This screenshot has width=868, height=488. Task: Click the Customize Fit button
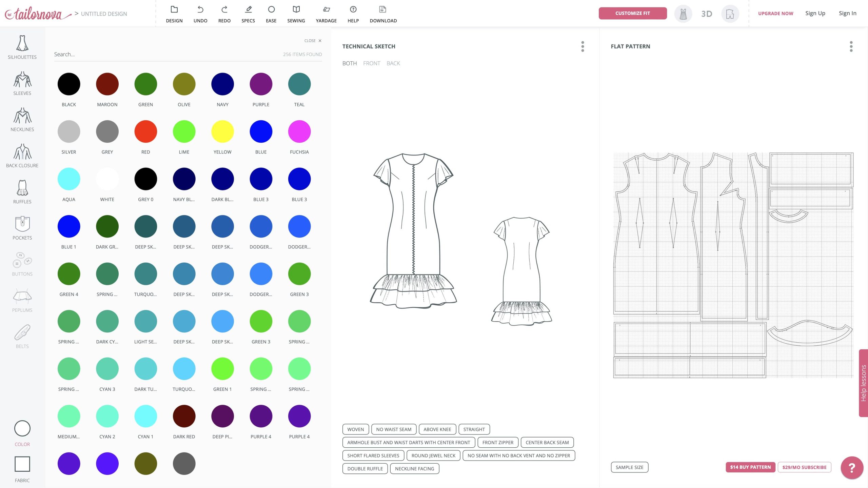[x=632, y=13]
